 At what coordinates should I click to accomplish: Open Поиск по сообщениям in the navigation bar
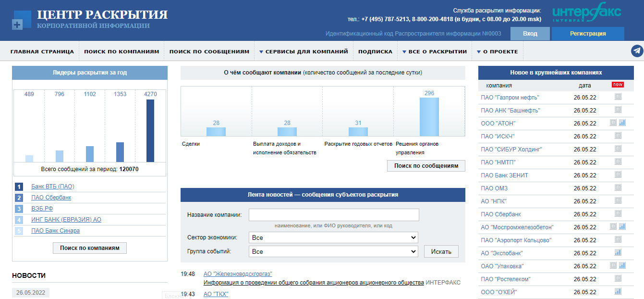click(209, 51)
